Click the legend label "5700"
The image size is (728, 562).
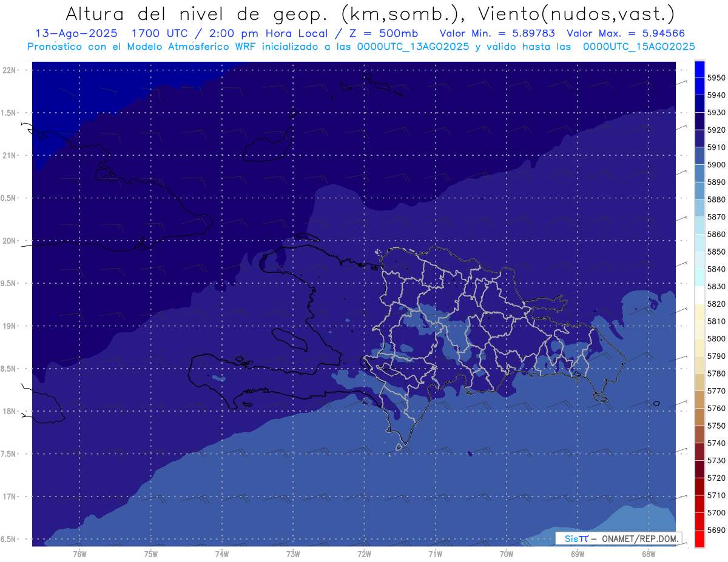pos(716,512)
